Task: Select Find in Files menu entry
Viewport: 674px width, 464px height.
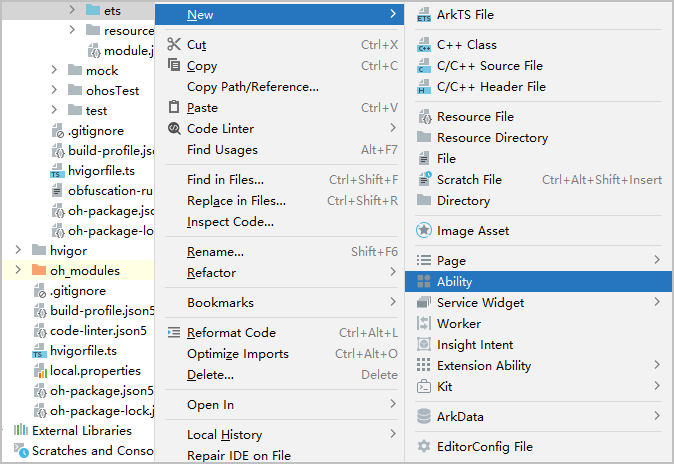Action: 225,180
